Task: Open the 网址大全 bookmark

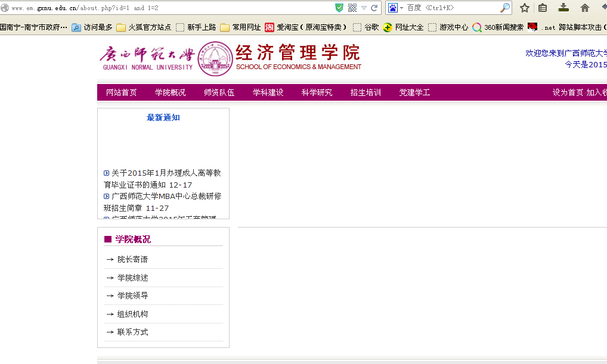Action: [x=403, y=27]
